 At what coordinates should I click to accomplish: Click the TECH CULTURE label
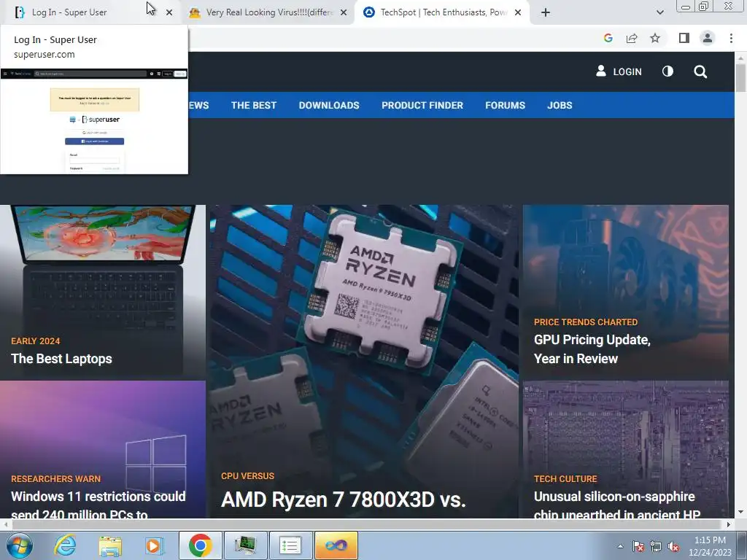tap(565, 478)
